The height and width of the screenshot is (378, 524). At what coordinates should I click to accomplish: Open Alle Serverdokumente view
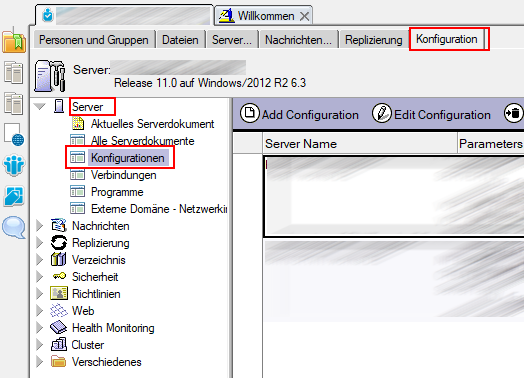point(142,141)
